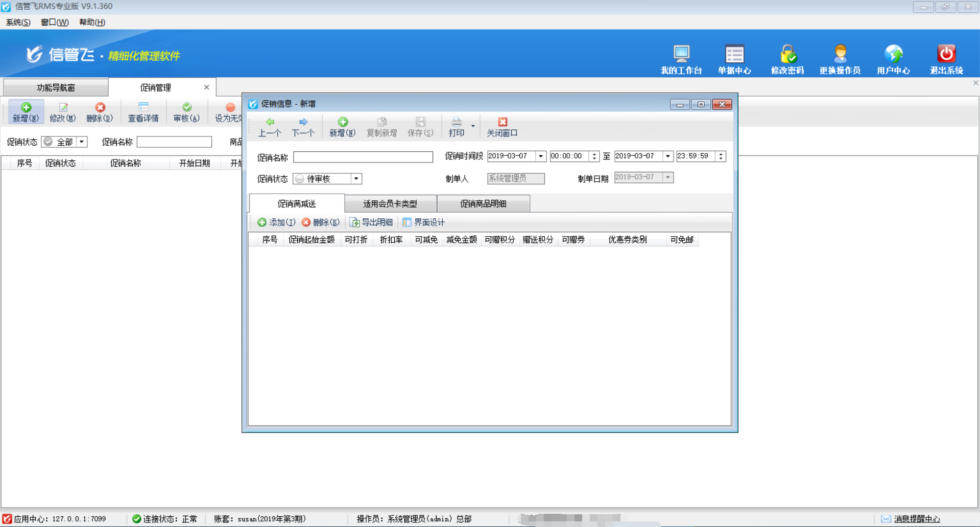The image size is (980, 527).
Task: Click the 删除(K) icon above the detail grid
Action: pyautogui.click(x=321, y=222)
